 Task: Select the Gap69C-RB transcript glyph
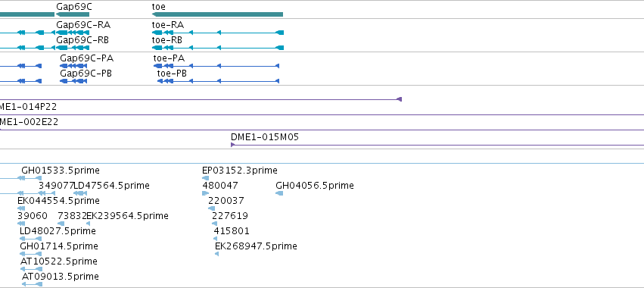click(x=73, y=48)
